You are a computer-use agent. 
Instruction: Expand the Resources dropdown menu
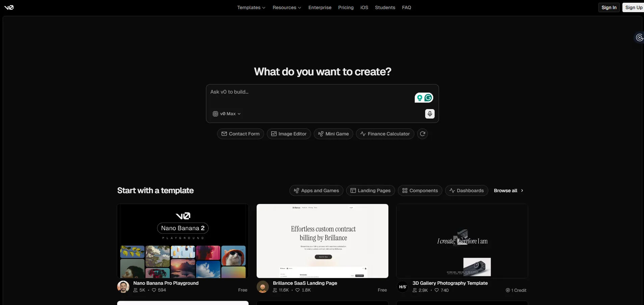click(x=287, y=7)
